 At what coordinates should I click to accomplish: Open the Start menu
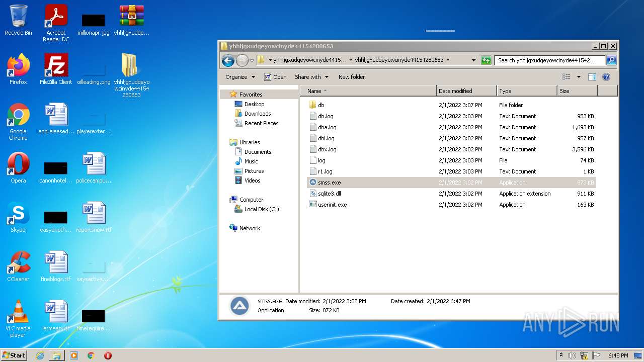coord(14,355)
